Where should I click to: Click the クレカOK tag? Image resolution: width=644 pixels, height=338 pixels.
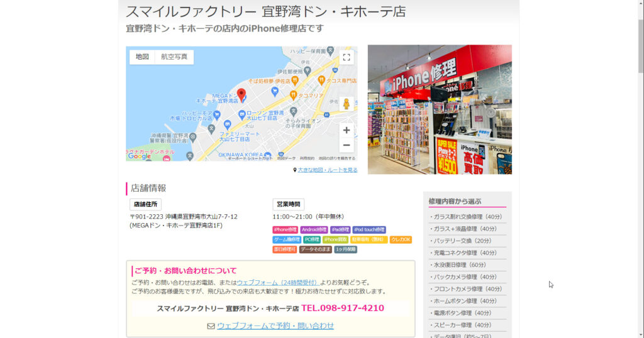[x=401, y=239]
